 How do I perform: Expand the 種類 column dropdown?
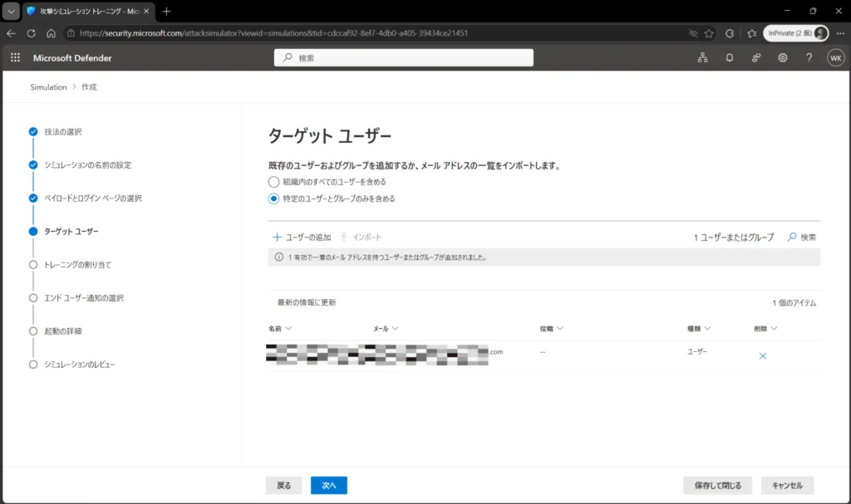(x=707, y=328)
